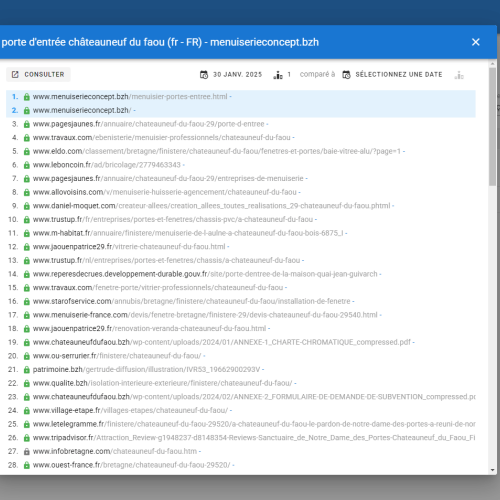Viewport: 500px width, 500px height.
Task: Click result 28 www.ouest-france.fr entry
Action: point(131,465)
